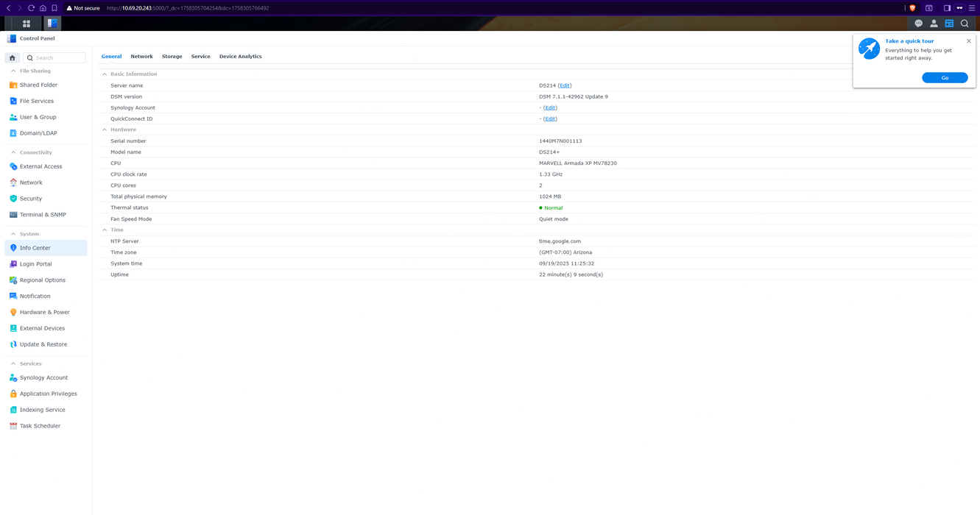This screenshot has height=515, width=980.
Task: Collapse the Hardware section
Action: [105, 129]
